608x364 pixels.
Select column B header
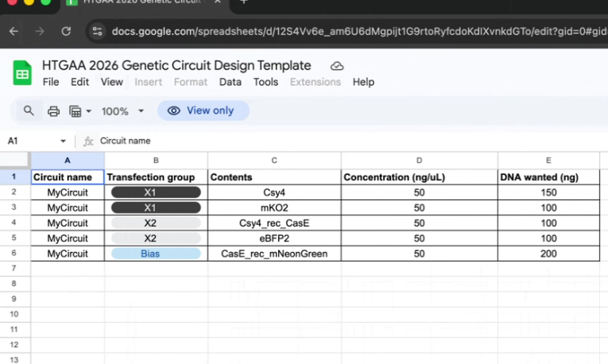click(156, 161)
